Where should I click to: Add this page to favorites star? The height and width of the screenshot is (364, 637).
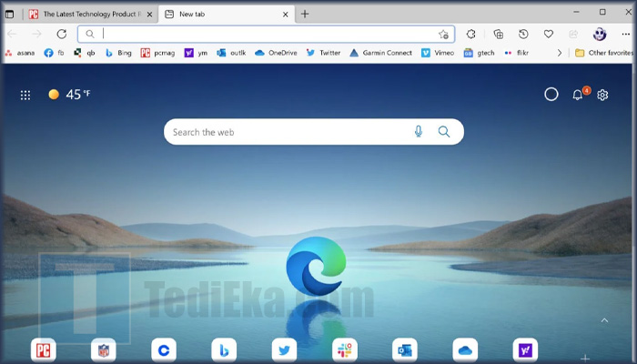click(x=443, y=35)
